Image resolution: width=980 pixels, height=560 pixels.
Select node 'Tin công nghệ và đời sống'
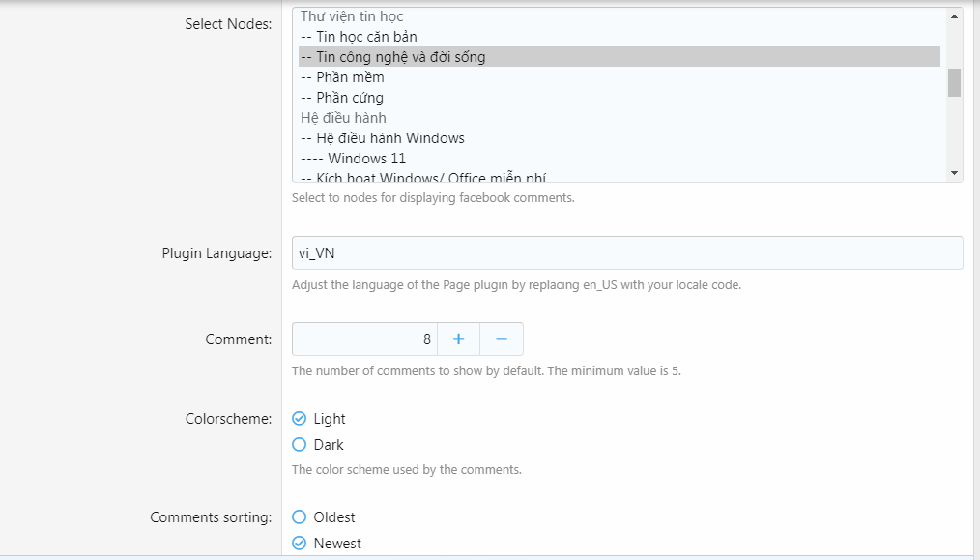point(393,57)
